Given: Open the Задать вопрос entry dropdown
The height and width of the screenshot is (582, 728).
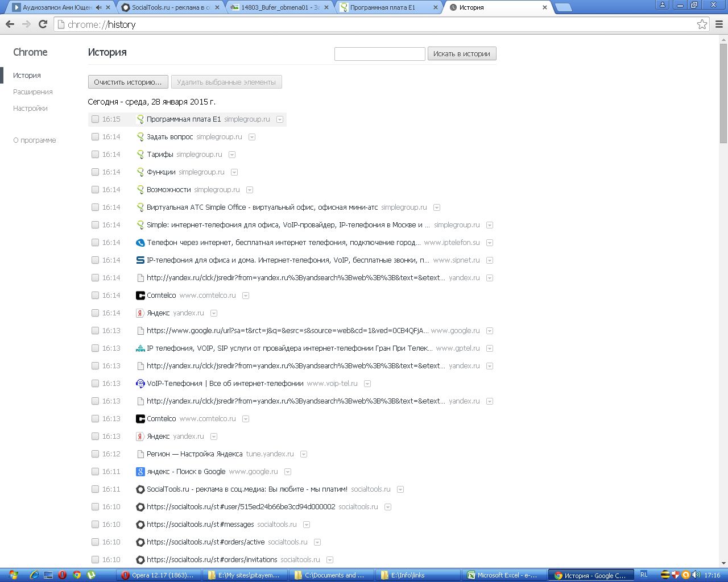Looking at the screenshot, I should (x=252, y=137).
